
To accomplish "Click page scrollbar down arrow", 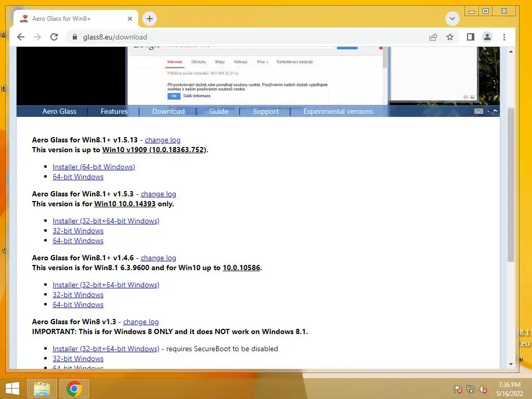I will pos(511,364).
